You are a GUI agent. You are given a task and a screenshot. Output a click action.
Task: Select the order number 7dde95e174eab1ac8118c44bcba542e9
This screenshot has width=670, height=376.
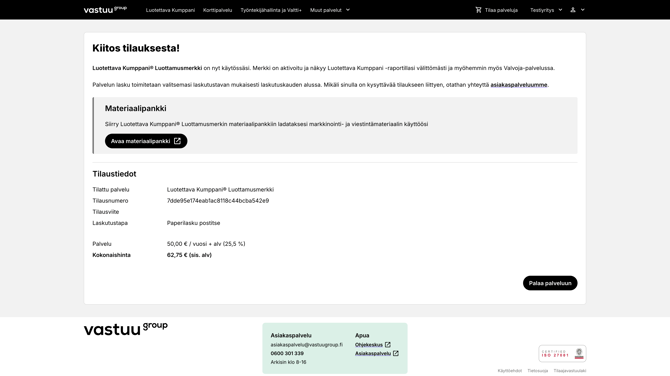pos(218,200)
